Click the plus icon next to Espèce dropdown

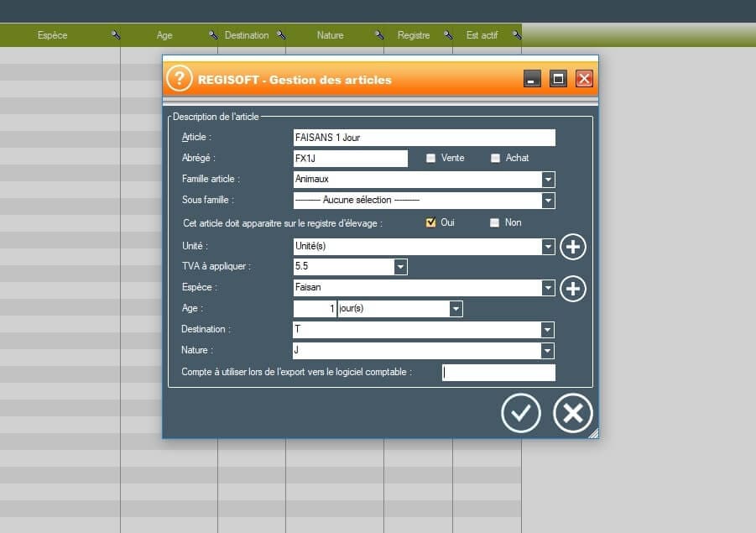click(571, 289)
